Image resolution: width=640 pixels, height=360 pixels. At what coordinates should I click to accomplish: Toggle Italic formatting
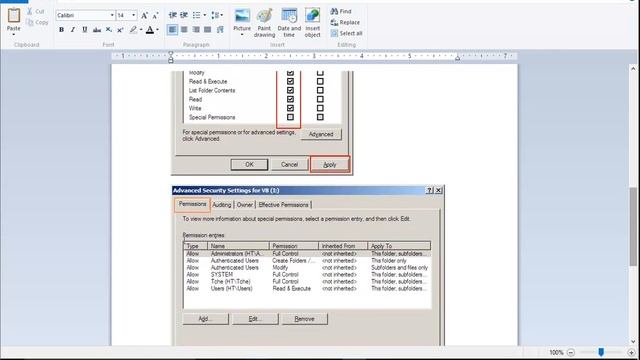click(73, 29)
